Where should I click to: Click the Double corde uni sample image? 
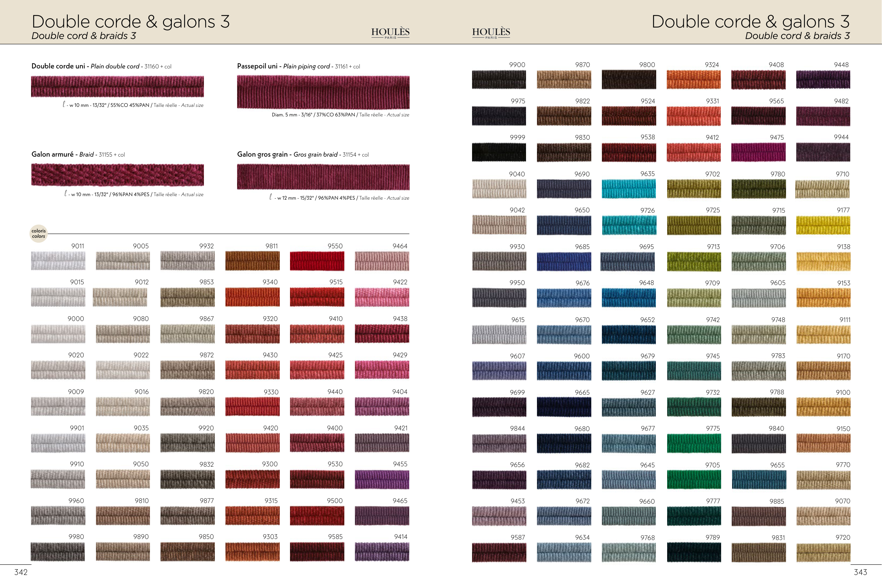point(117,86)
